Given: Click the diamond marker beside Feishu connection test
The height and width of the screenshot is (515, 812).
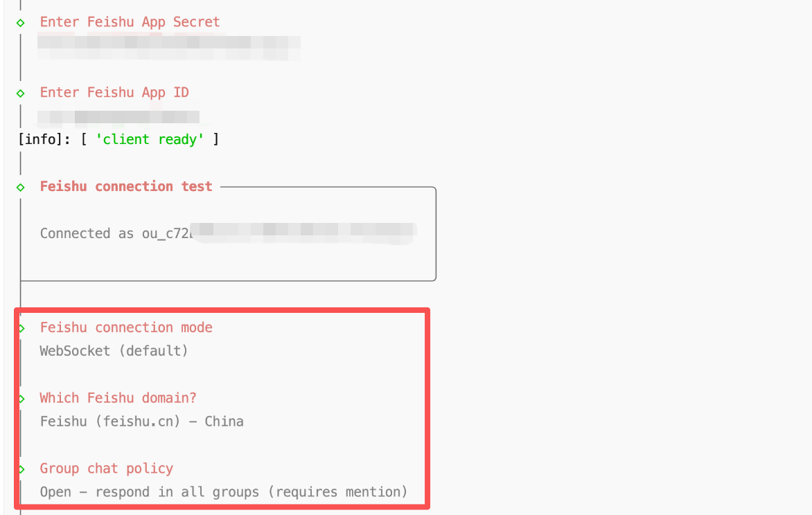Looking at the screenshot, I should click(21, 187).
